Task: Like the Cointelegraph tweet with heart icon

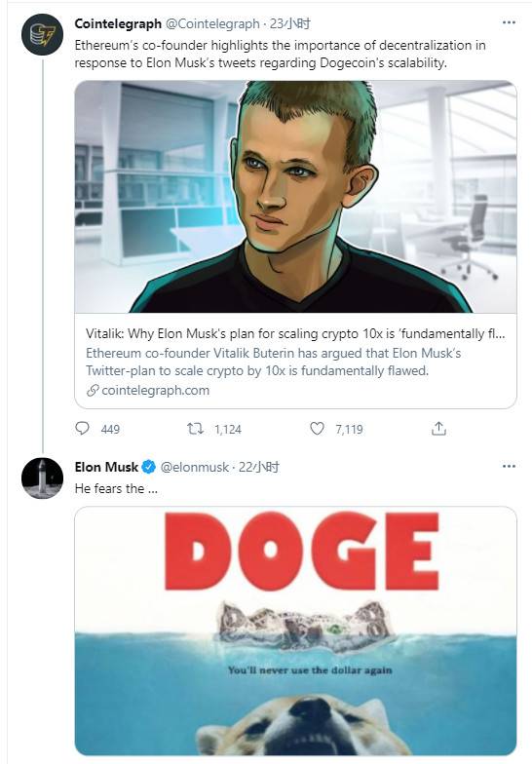Action: click(x=317, y=429)
